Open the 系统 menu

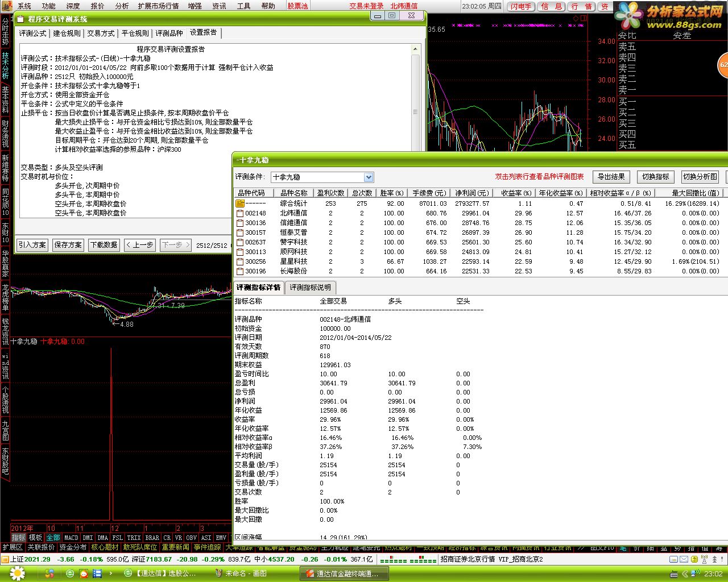point(24,6)
